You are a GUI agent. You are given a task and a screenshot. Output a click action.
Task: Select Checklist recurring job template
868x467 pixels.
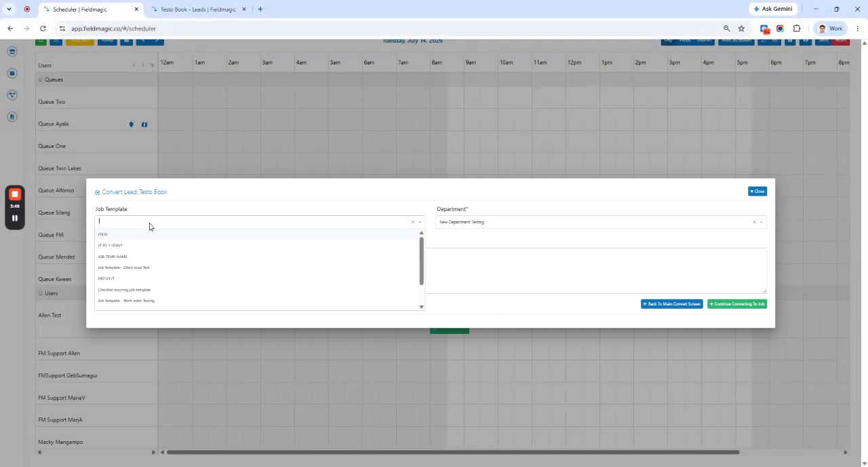point(257,290)
